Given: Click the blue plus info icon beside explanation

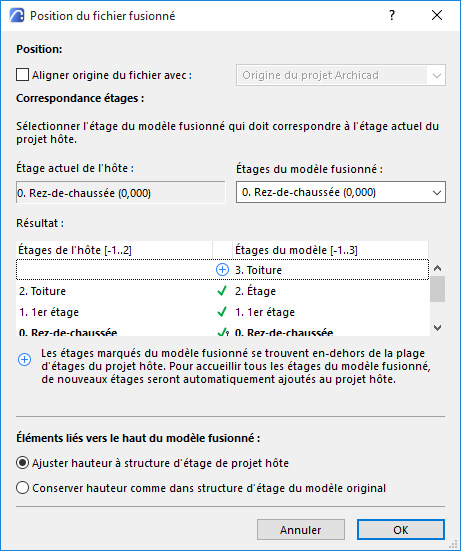Looking at the screenshot, I should coord(25,359).
